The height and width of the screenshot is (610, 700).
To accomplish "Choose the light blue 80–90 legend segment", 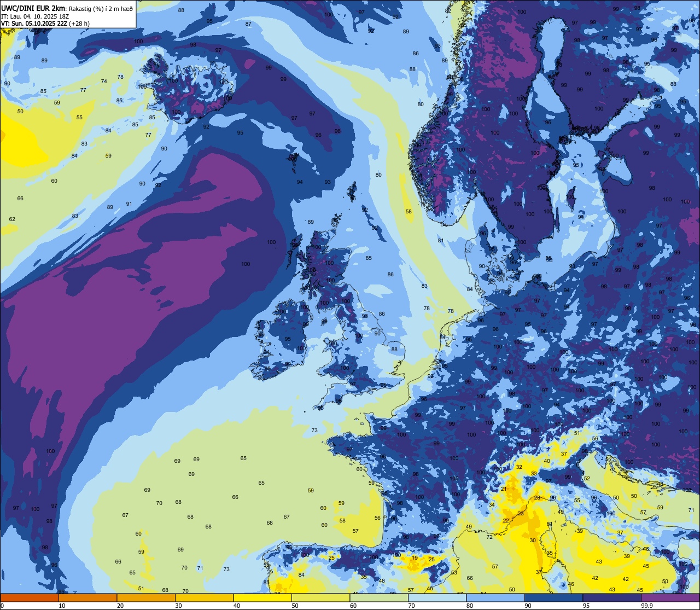I will coord(495,597).
